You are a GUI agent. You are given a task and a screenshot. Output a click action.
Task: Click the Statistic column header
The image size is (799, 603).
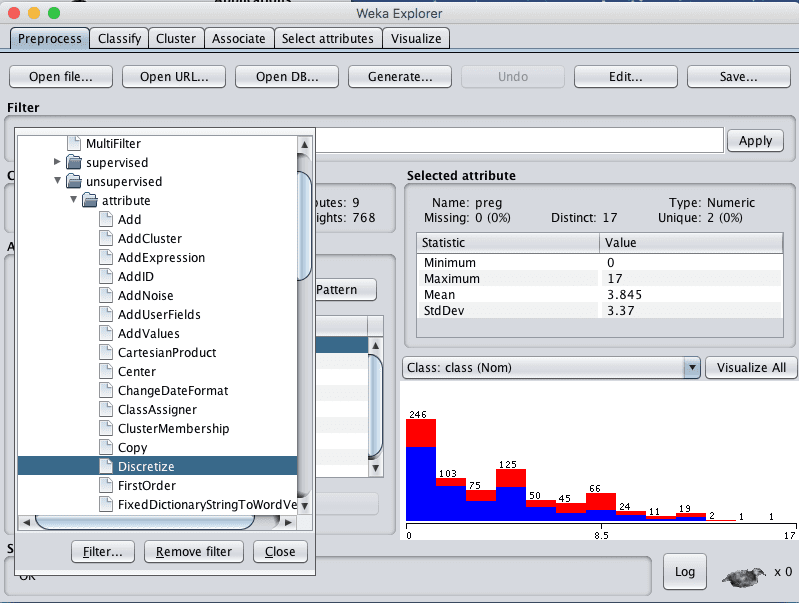[508, 243]
